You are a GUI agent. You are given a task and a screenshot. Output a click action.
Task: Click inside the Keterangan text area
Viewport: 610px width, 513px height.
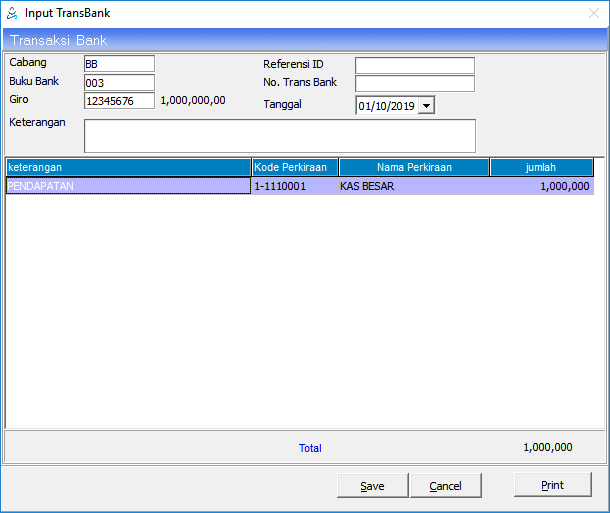[x=279, y=135]
